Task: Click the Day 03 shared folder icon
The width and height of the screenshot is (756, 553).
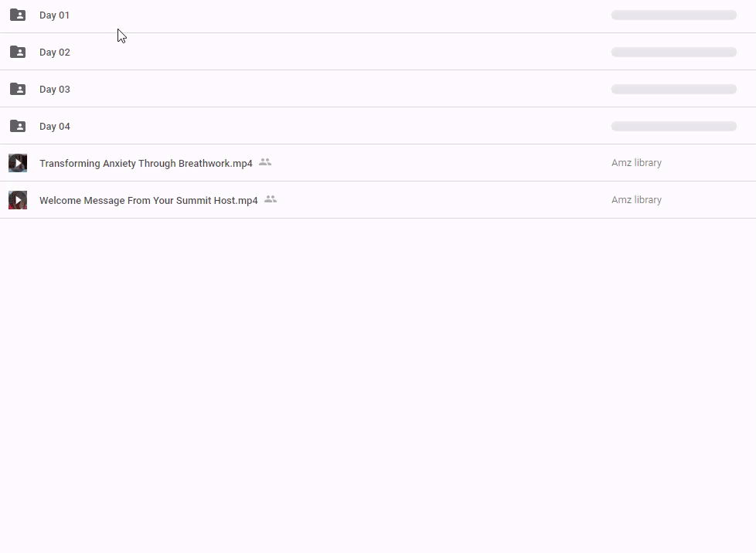Action: 18,89
